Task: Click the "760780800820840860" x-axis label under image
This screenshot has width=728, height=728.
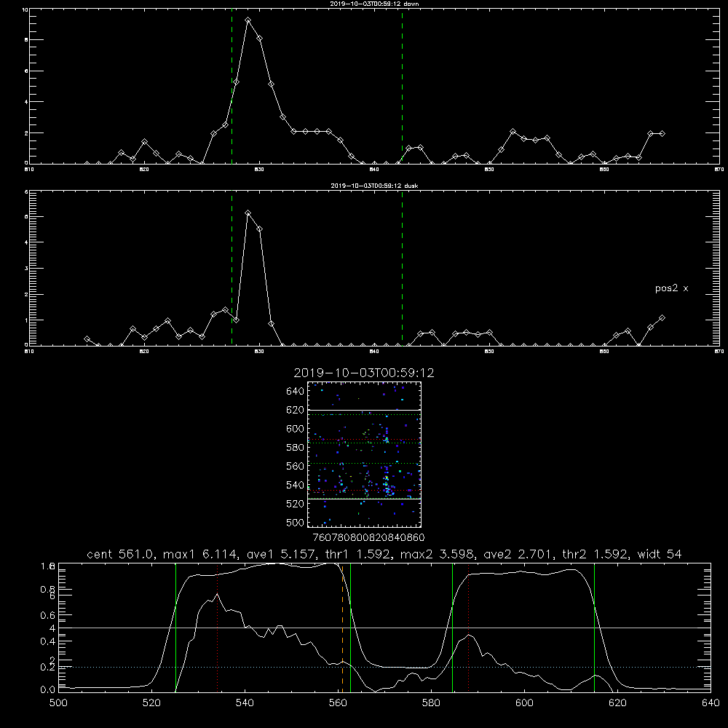Action: [x=368, y=537]
